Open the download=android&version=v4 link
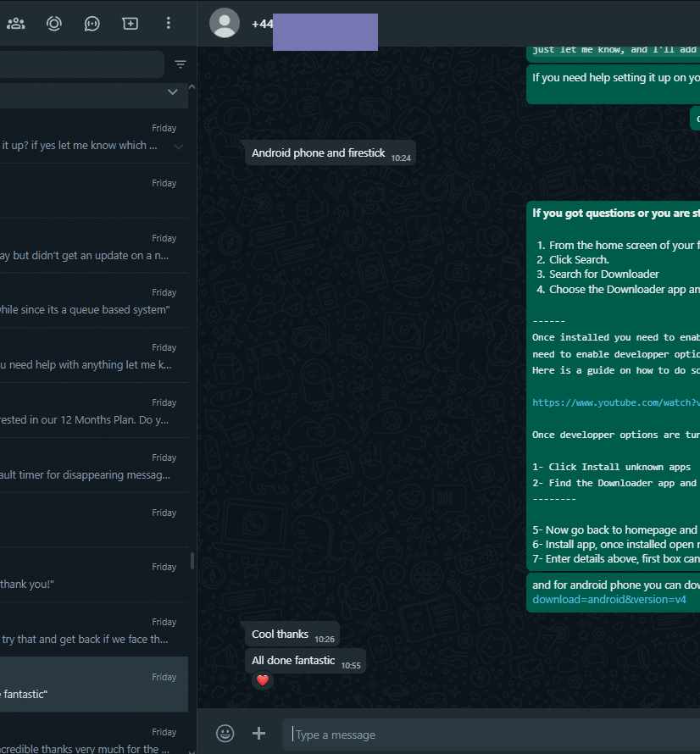This screenshot has height=754, width=700. pos(609,600)
